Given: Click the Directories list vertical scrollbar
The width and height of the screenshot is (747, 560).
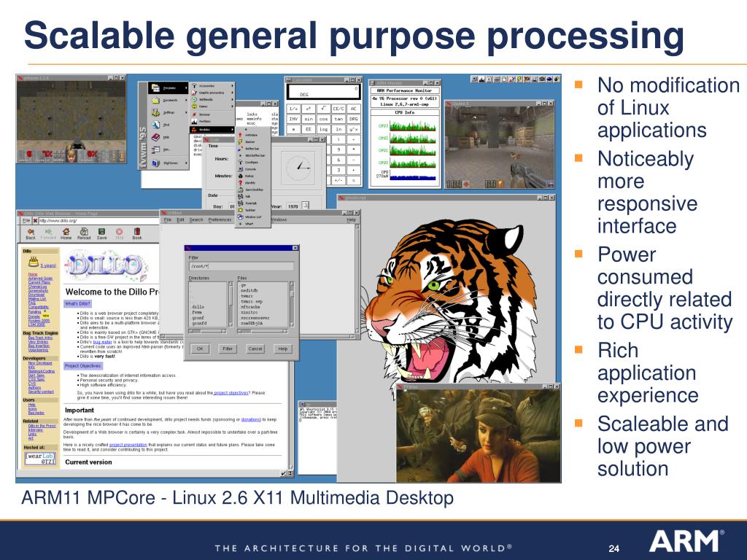Looking at the screenshot, I should [231, 304].
